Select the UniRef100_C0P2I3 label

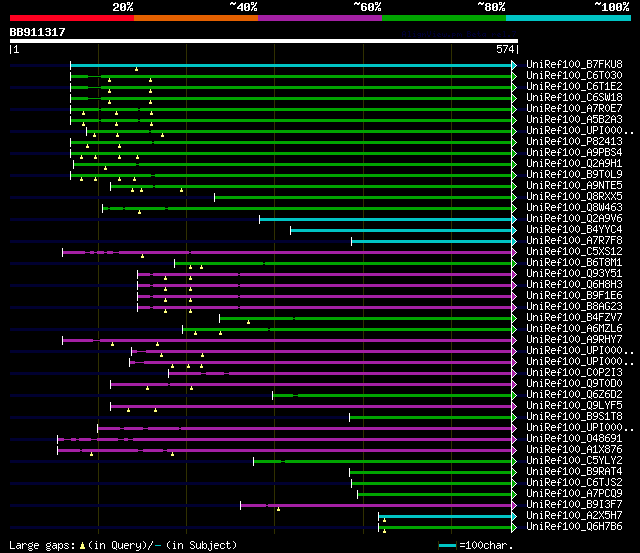click(x=574, y=373)
